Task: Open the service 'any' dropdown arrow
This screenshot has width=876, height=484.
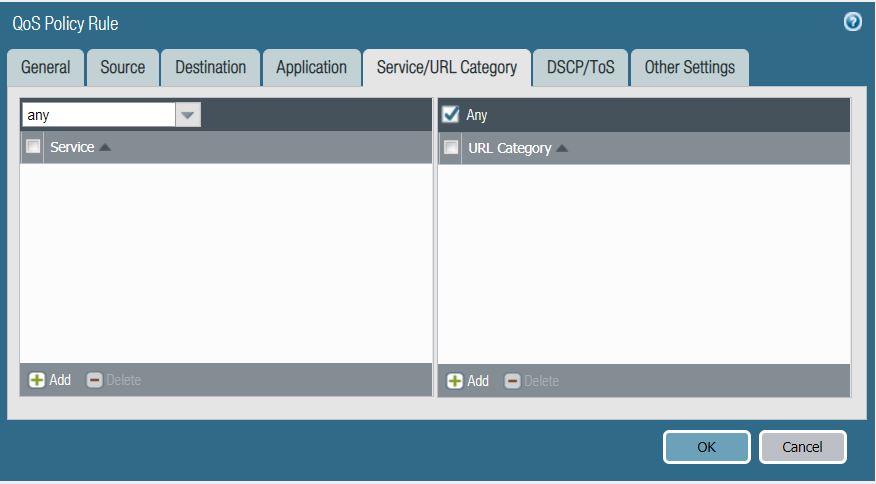Action: pyautogui.click(x=188, y=115)
